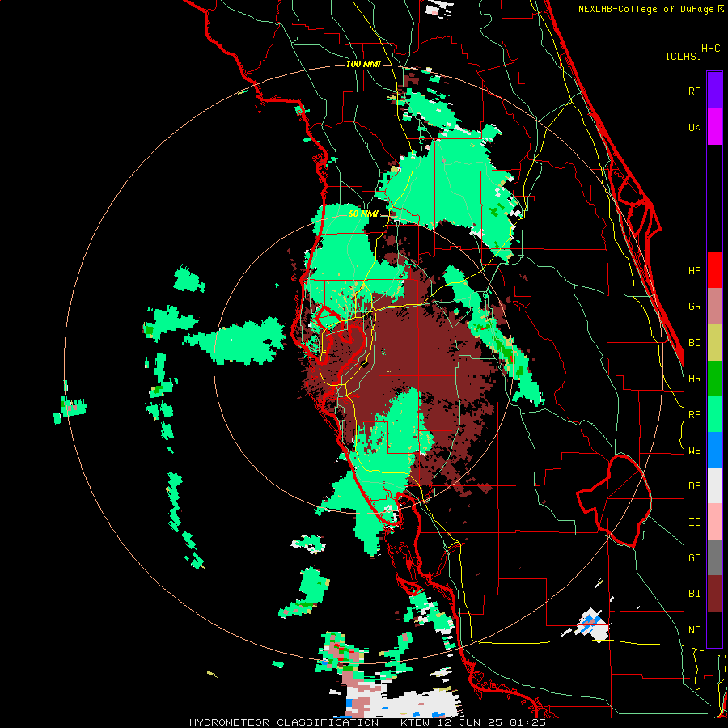Click the UK magenta legend swatch
This screenshot has width=728, height=728.
(x=714, y=127)
